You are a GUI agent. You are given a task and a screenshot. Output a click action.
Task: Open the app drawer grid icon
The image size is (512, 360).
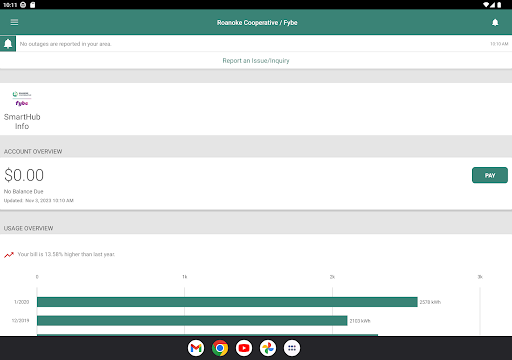click(x=292, y=348)
